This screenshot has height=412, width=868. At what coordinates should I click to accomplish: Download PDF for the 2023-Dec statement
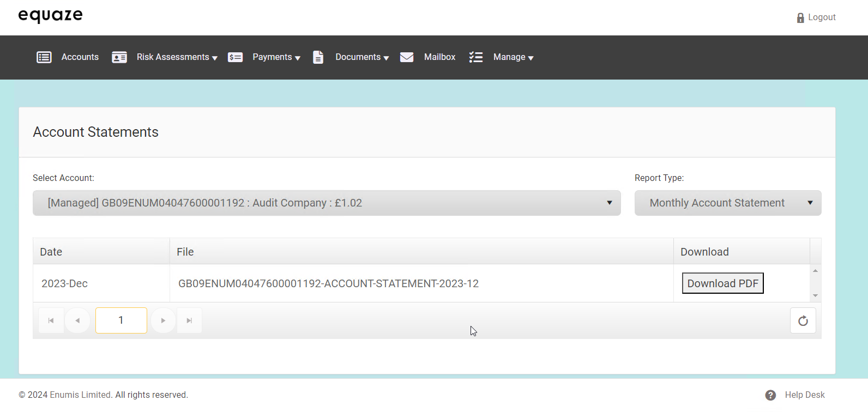click(x=722, y=283)
